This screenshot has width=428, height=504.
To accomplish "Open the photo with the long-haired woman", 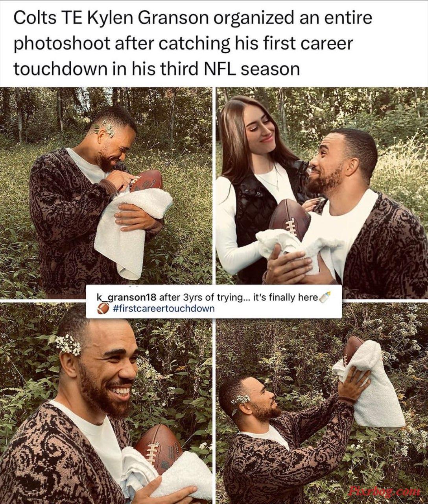I will pos(322,193).
